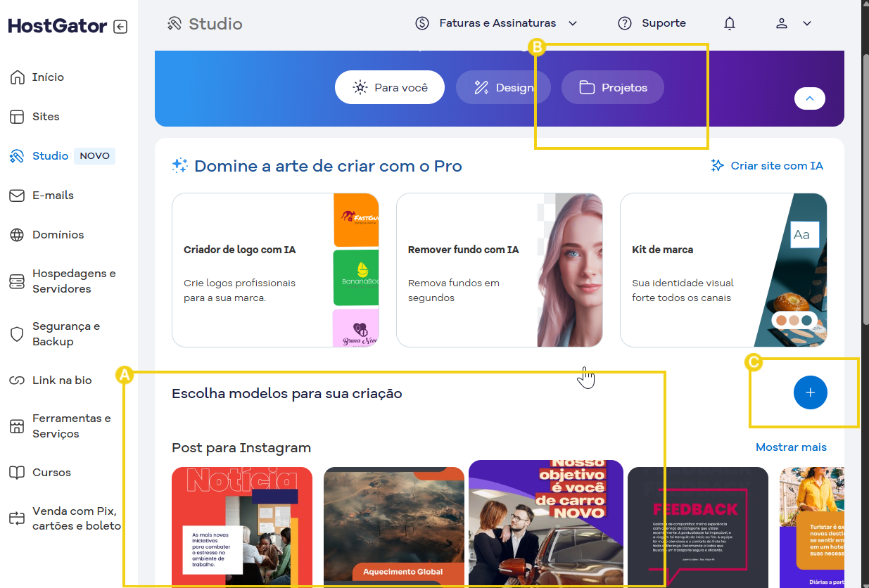Expand the user account menu chevron

pyautogui.click(x=807, y=23)
